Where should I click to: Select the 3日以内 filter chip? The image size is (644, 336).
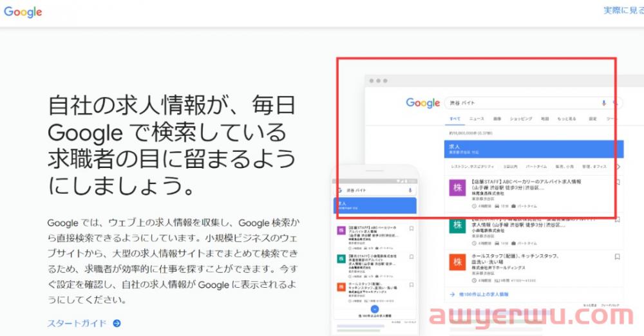[511, 167]
